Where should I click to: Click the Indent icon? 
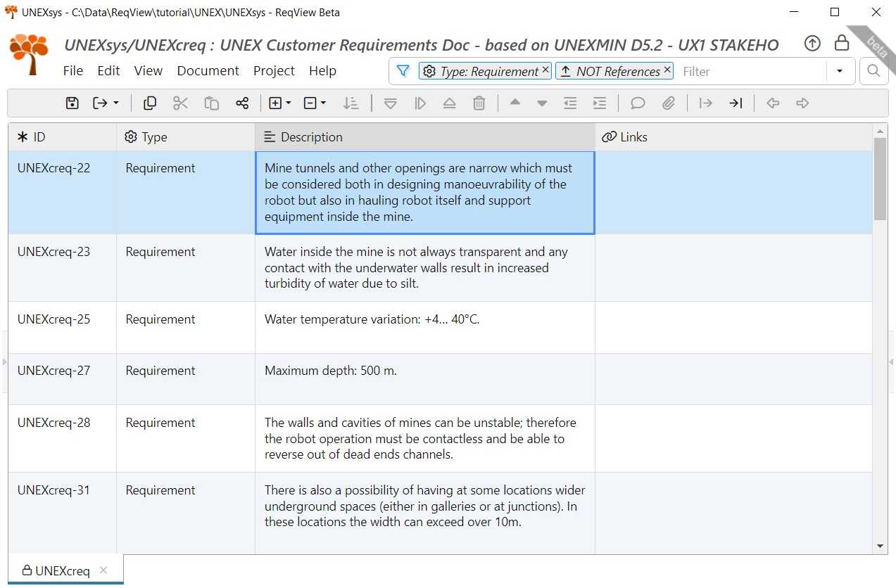600,103
